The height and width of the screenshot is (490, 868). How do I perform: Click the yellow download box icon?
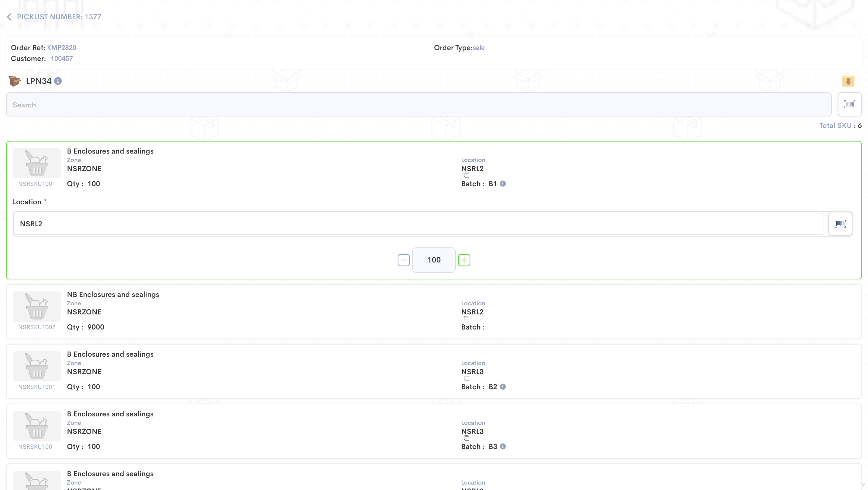coord(848,81)
